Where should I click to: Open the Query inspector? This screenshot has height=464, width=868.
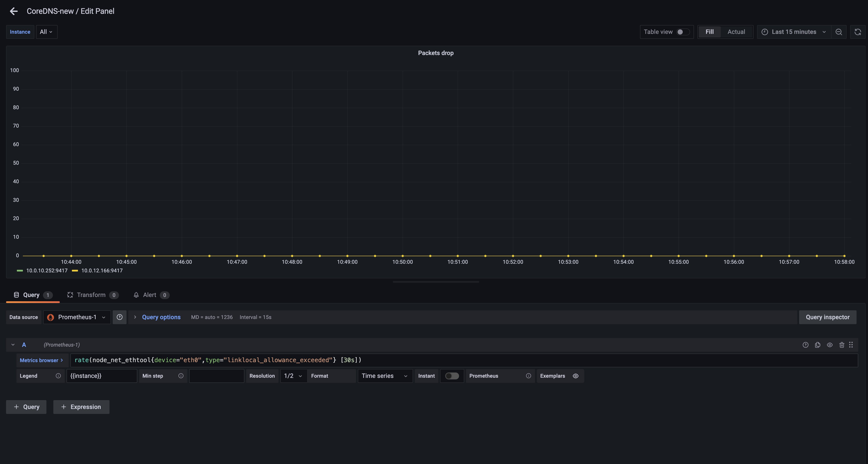coord(828,317)
